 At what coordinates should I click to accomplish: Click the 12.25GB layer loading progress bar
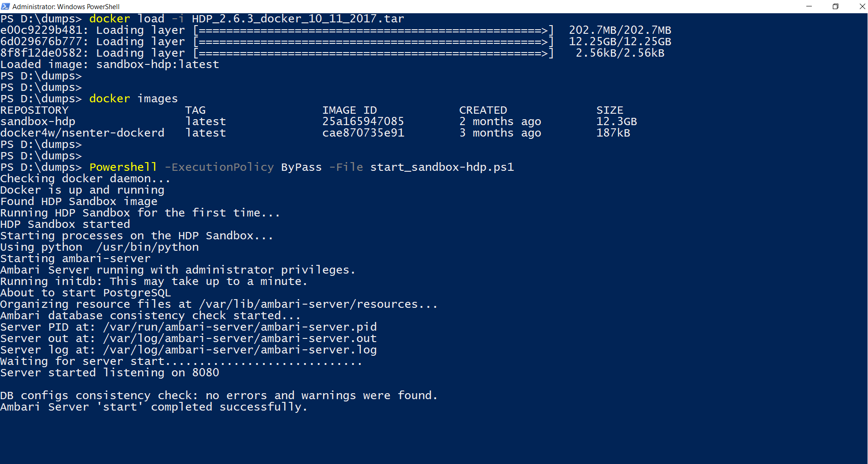pyautogui.click(x=373, y=42)
